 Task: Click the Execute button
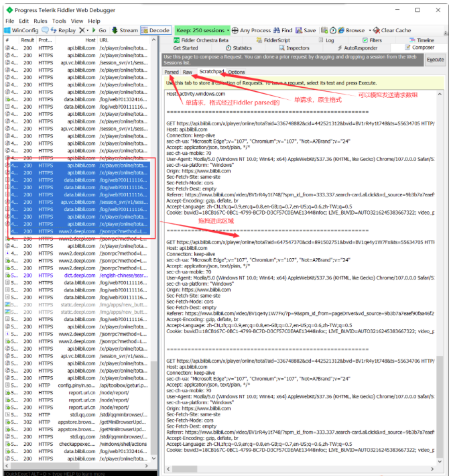coord(435,60)
